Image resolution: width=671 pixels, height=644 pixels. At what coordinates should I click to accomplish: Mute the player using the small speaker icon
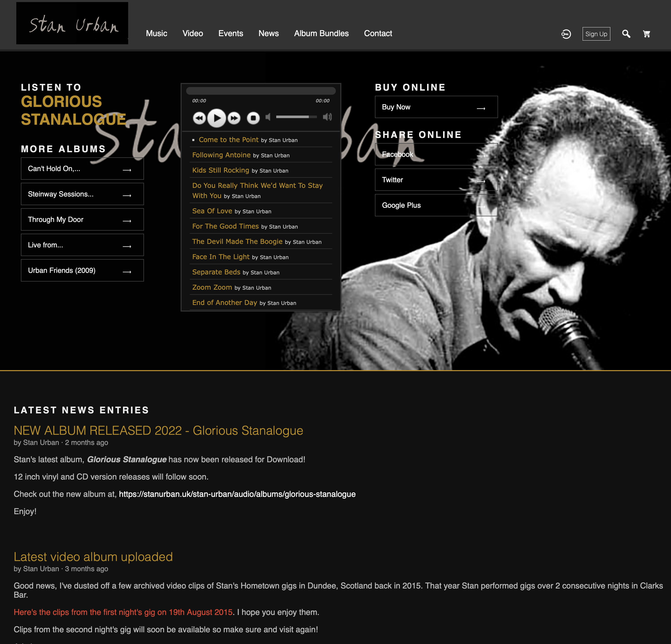coord(268,117)
